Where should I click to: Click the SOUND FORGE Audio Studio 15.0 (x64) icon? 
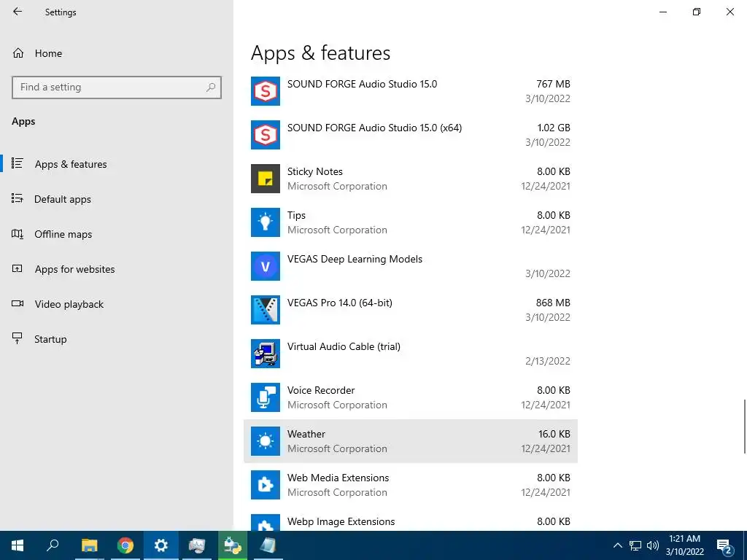tap(266, 135)
